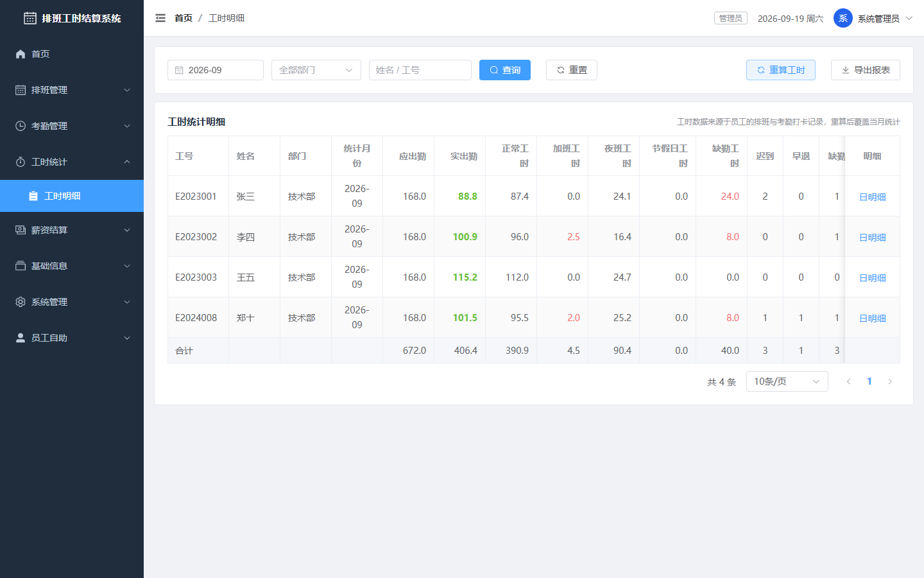Click the calendar logo icon beside system title

click(30, 18)
